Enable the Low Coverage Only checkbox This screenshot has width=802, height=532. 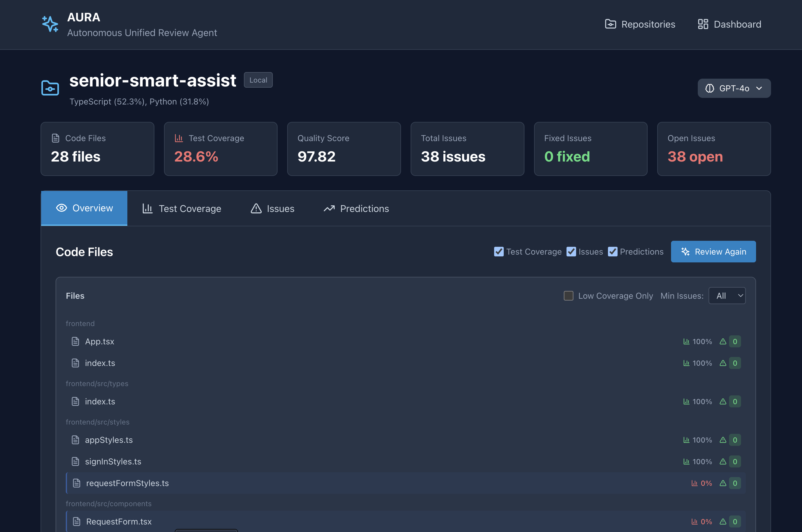click(x=569, y=296)
